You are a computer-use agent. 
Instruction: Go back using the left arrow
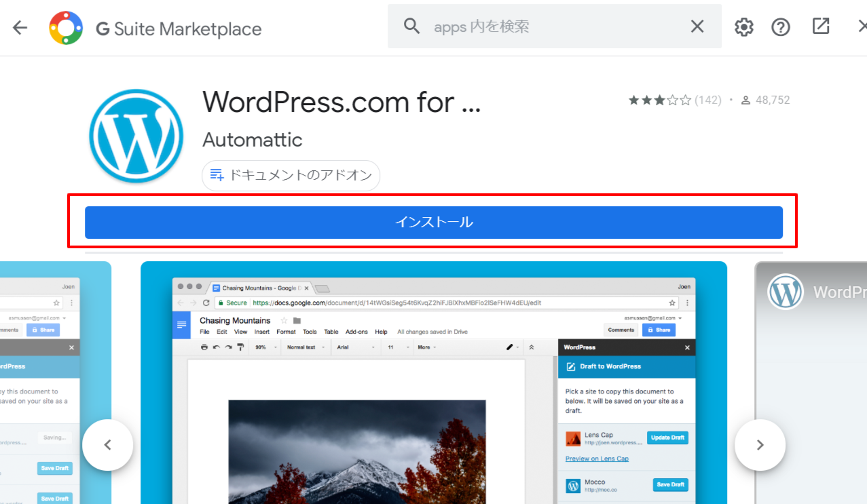pos(20,28)
